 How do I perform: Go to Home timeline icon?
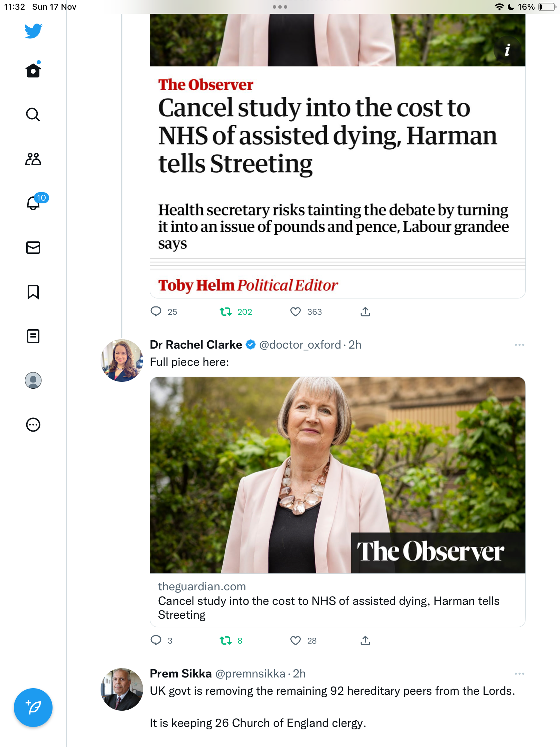click(x=33, y=70)
